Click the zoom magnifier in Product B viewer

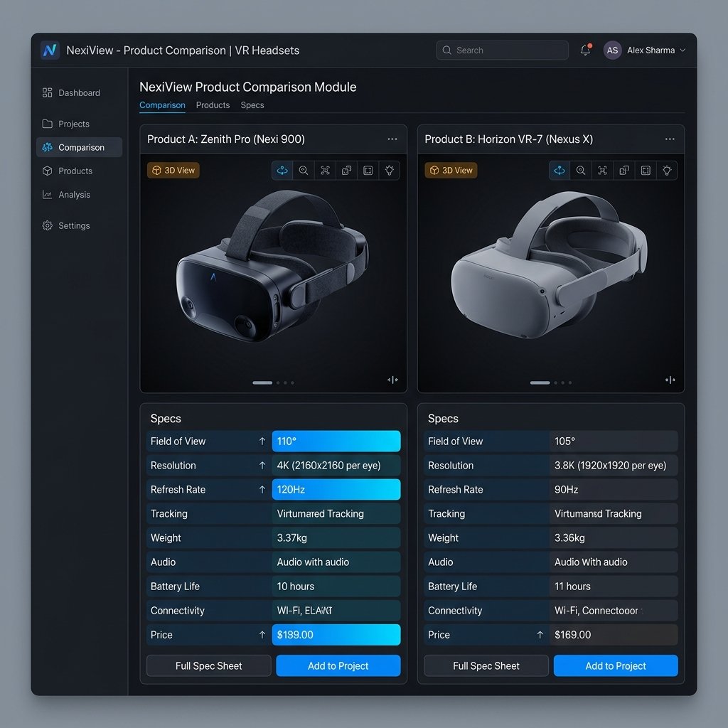[x=581, y=171]
